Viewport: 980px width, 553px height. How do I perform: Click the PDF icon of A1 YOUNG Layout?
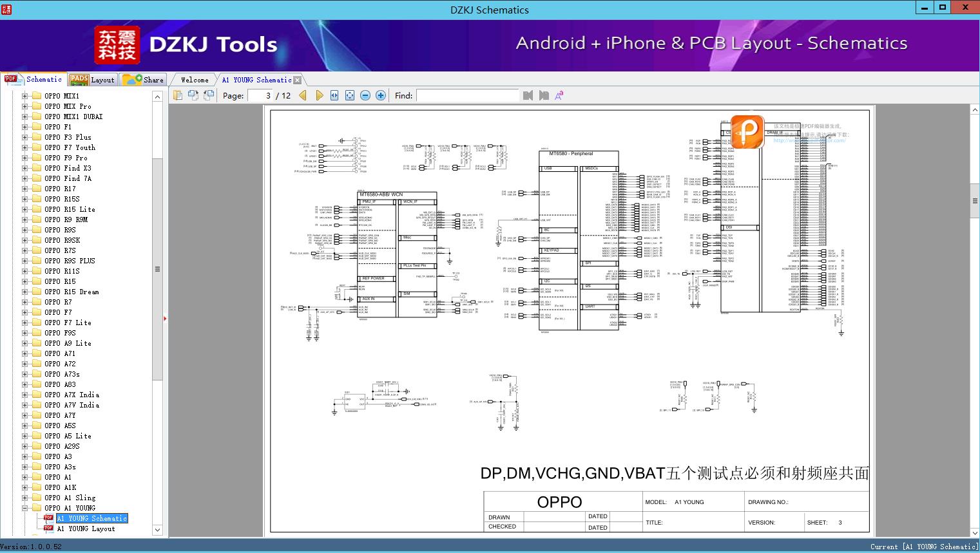coord(48,529)
